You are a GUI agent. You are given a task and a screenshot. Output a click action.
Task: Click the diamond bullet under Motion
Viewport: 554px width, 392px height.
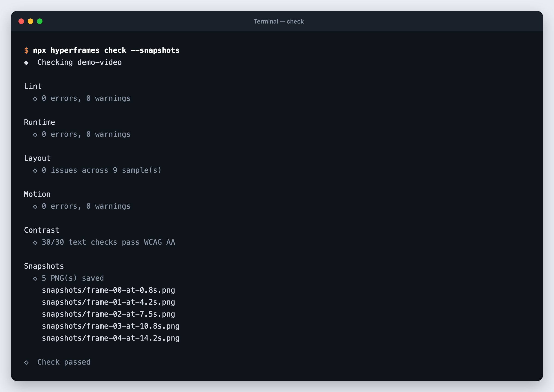click(x=35, y=207)
